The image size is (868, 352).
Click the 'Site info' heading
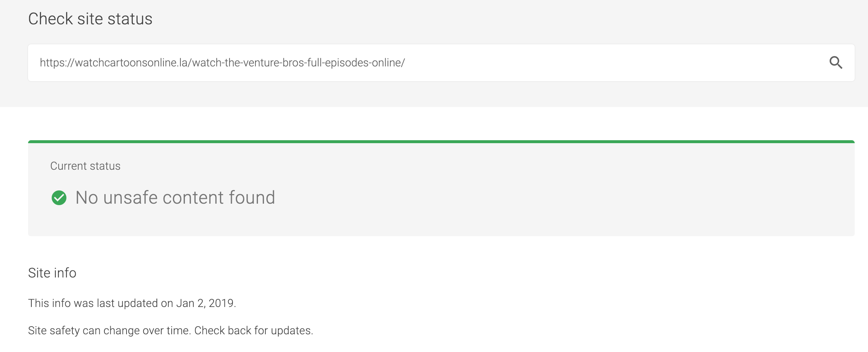pyautogui.click(x=52, y=273)
